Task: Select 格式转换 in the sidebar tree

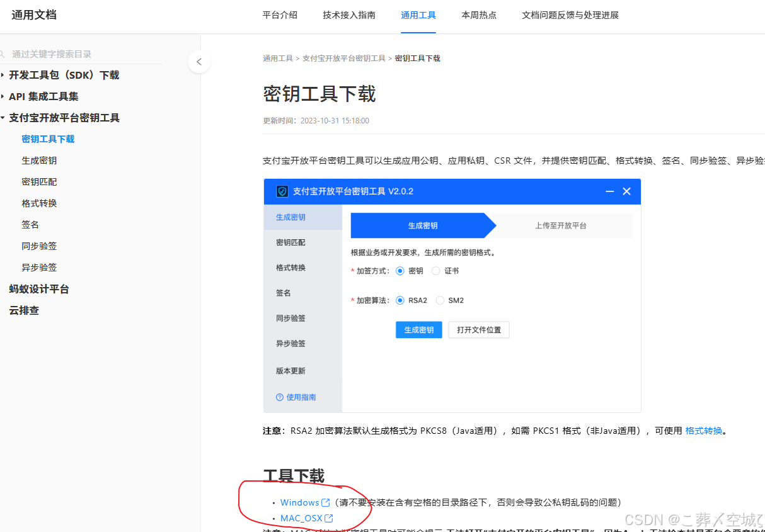Action: coord(39,203)
